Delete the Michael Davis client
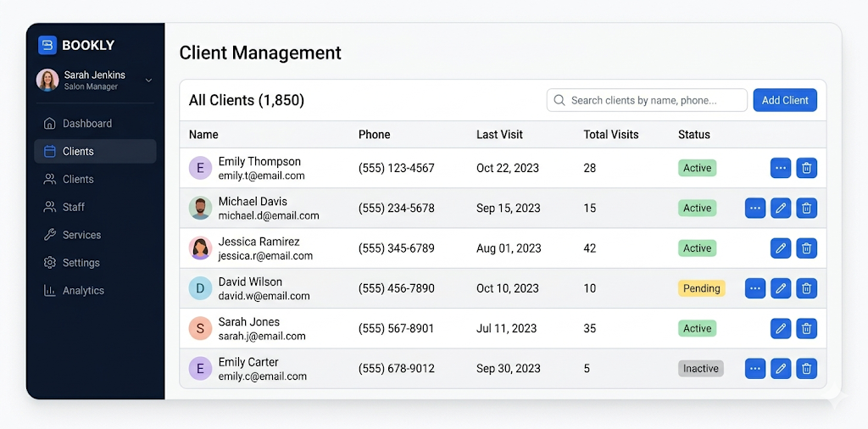This screenshot has height=429, width=868. click(807, 208)
